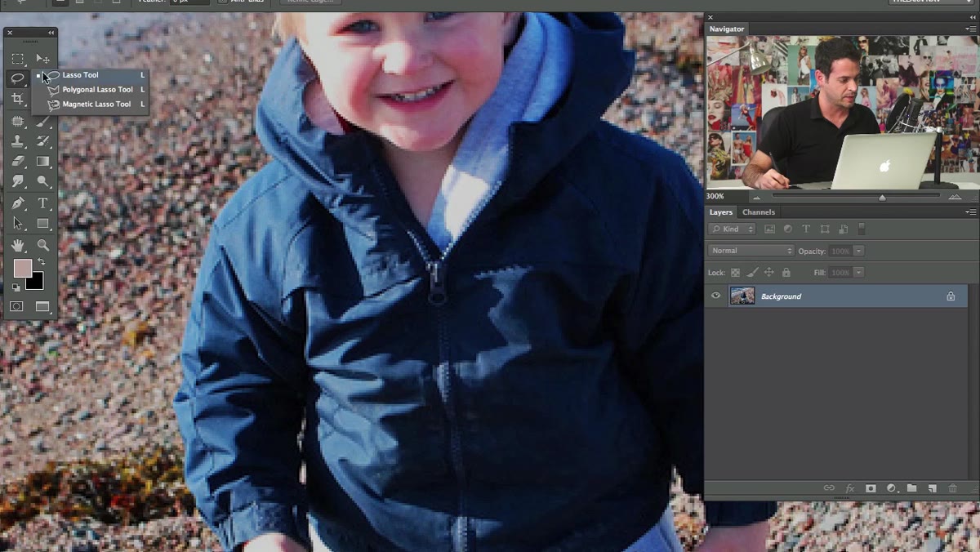Select the Rectangle shape tool

[42, 224]
